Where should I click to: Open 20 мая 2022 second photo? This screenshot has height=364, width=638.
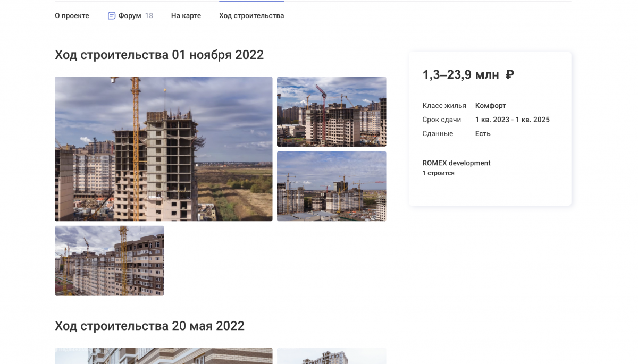coord(332,356)
